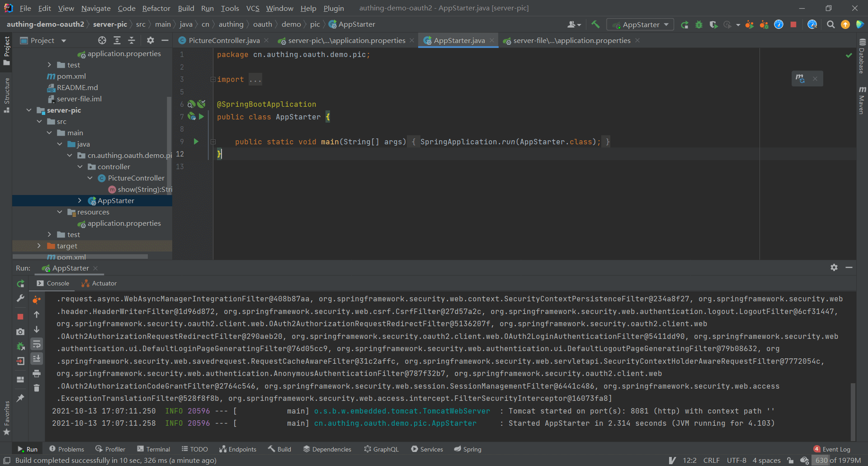
Task: Open the Project view selector dropdown
Action: pyautogui.click(x=64, y=41)
